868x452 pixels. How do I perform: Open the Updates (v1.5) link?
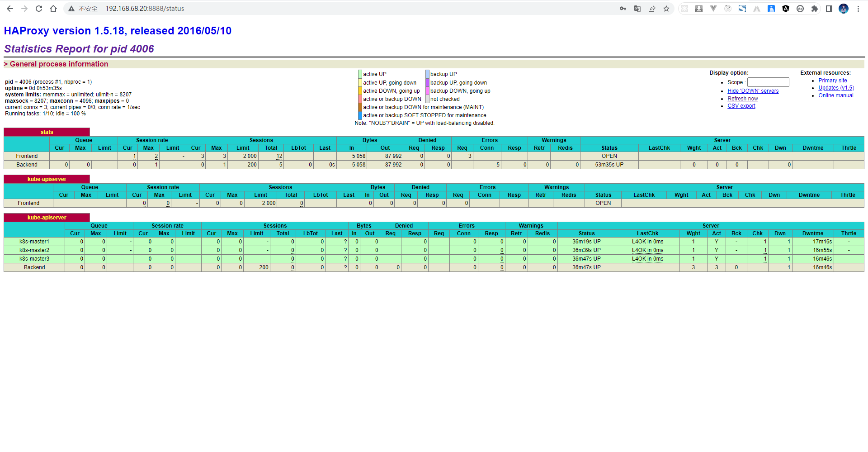tap(836, 88)
